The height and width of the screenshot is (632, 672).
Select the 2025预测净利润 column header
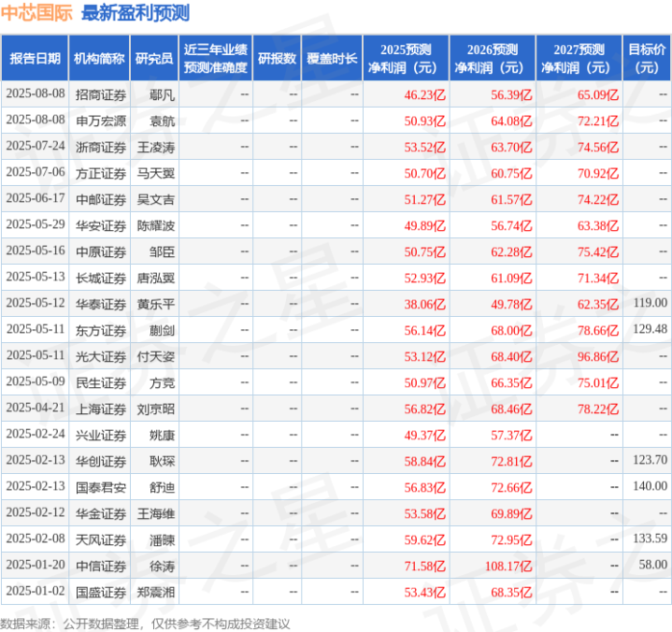click(406, 58)
